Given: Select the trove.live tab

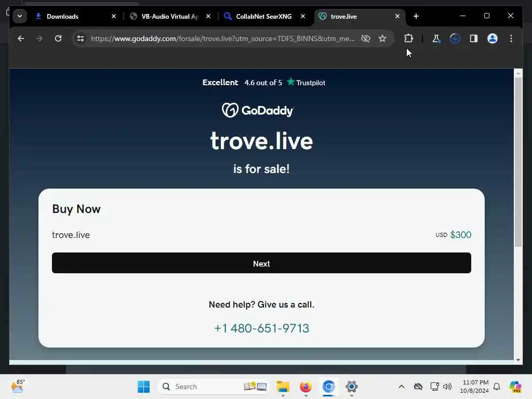Looking at the screenshot, I should click(x=360, y=16).
